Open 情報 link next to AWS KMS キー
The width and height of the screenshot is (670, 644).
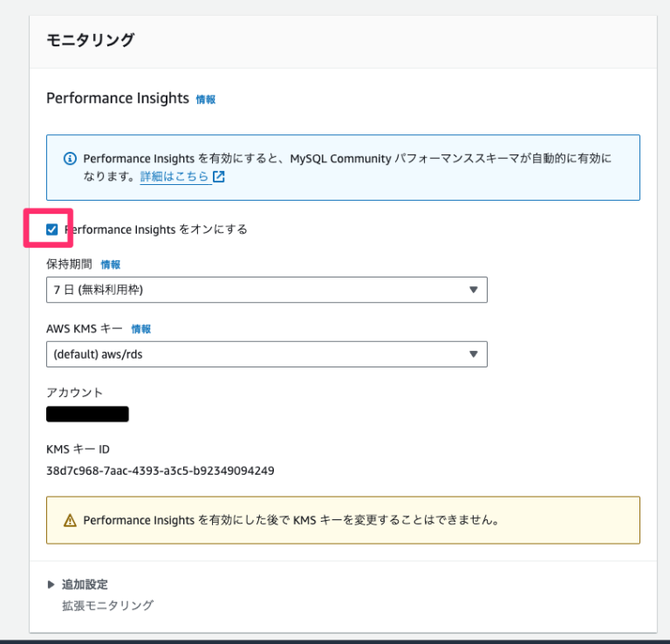141,329
